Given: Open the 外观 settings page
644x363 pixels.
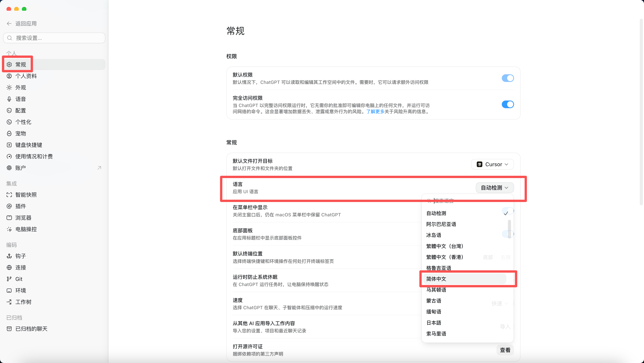Looking at the screenshot, I should (54, 88).
